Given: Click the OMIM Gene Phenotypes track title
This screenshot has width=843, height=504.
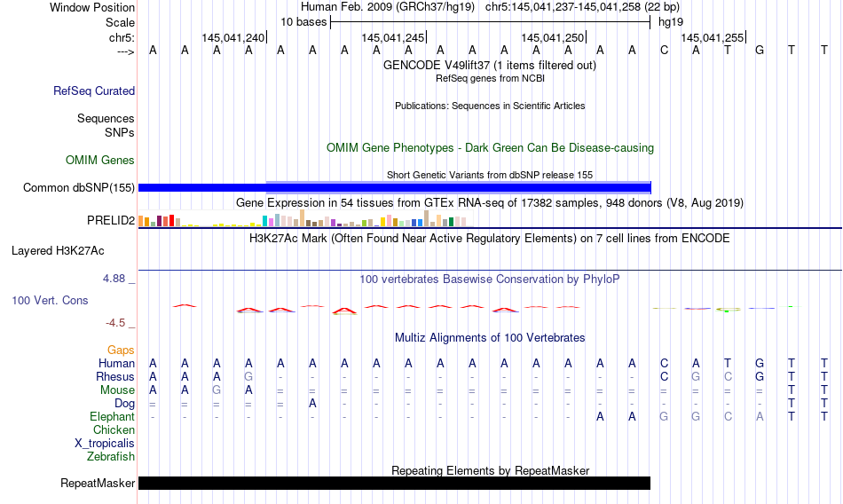Looking at the screenshot, I should (491, 148).
